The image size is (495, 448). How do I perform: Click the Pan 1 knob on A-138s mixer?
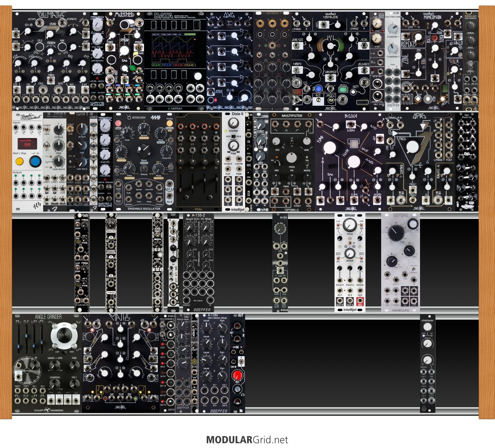click(222, 327)
